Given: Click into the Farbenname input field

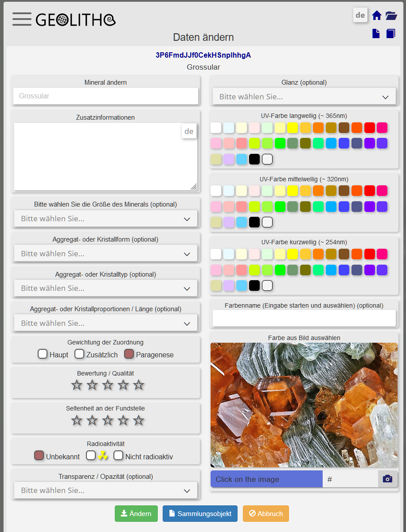Looking at the screenshot, I should tap(304, 318).
